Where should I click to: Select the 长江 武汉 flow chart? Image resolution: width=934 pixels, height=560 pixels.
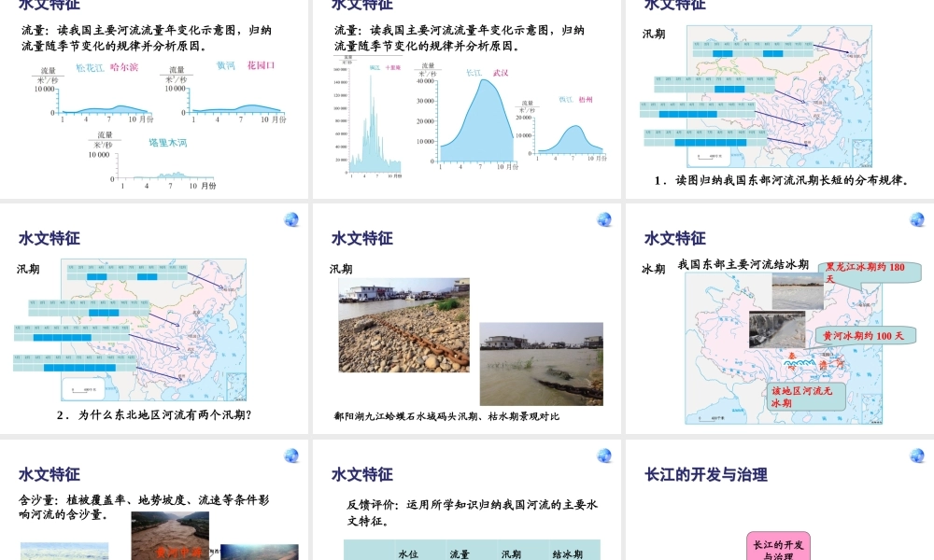tap(466, 116)
